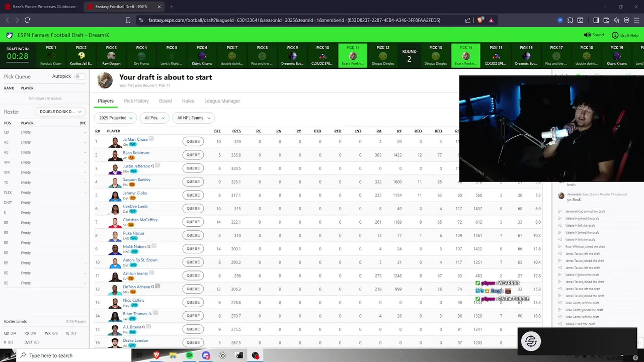The width and height of the screenshot is (644, 362).
Task: Click Pick 6 Kitty's Kittens team logo
Action: click(x=202, y=56)
